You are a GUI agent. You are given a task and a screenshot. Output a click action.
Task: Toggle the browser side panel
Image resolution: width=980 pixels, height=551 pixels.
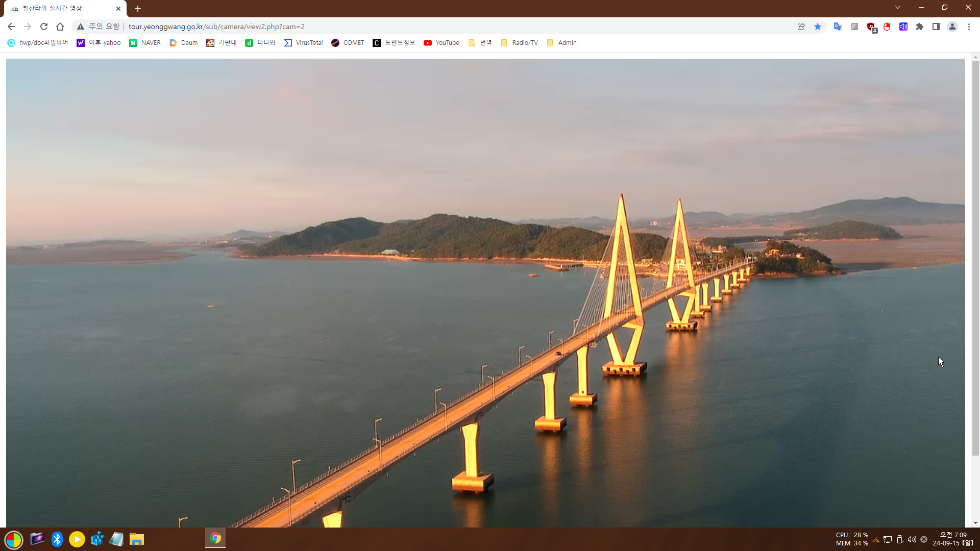click(936, 27)
